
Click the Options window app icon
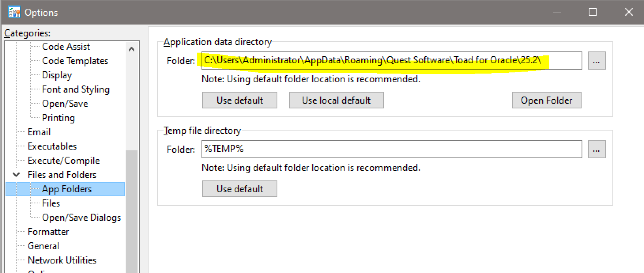[x=14, y=12]
